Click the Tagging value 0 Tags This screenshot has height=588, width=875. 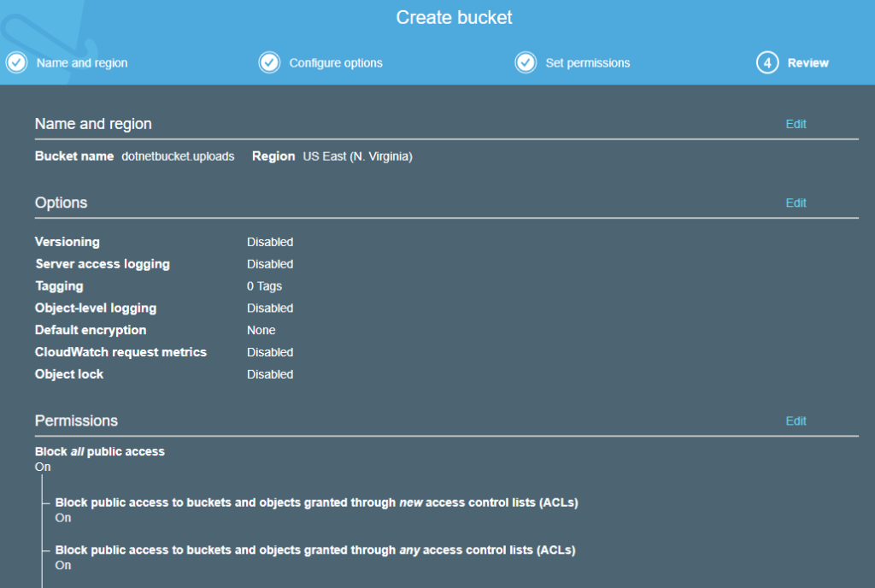pos(265,286)
